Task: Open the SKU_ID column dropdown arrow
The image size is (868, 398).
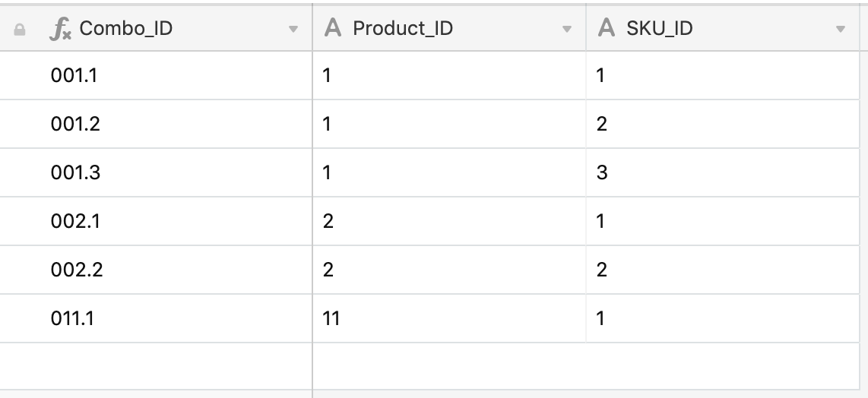Action: pyautogui.click(x=841, y=30)
